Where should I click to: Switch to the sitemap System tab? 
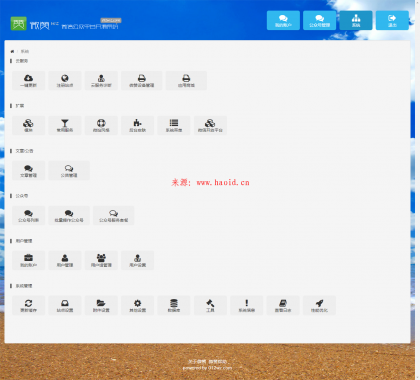pos(356,20)
